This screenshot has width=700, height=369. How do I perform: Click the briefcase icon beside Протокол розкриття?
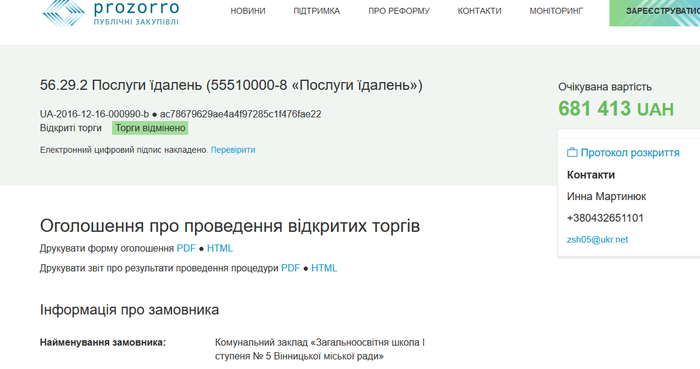coord(572,153)
